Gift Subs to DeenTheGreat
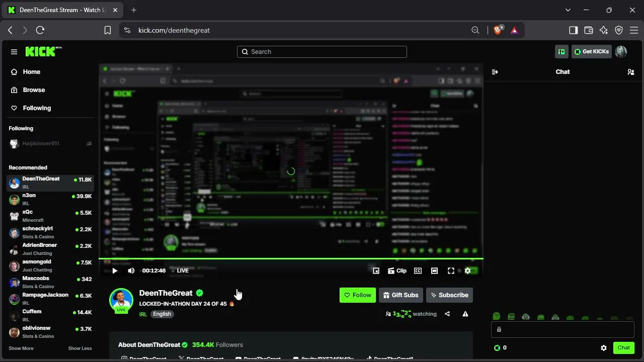This screenshot has width=644, height=362. [400, 295]
